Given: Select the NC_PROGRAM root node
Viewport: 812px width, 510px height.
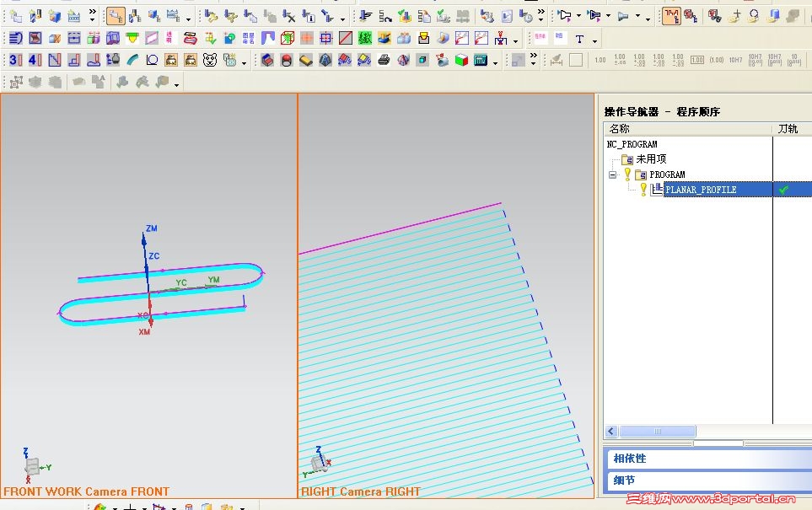Looking at the screenshot, I should point(632,144).
